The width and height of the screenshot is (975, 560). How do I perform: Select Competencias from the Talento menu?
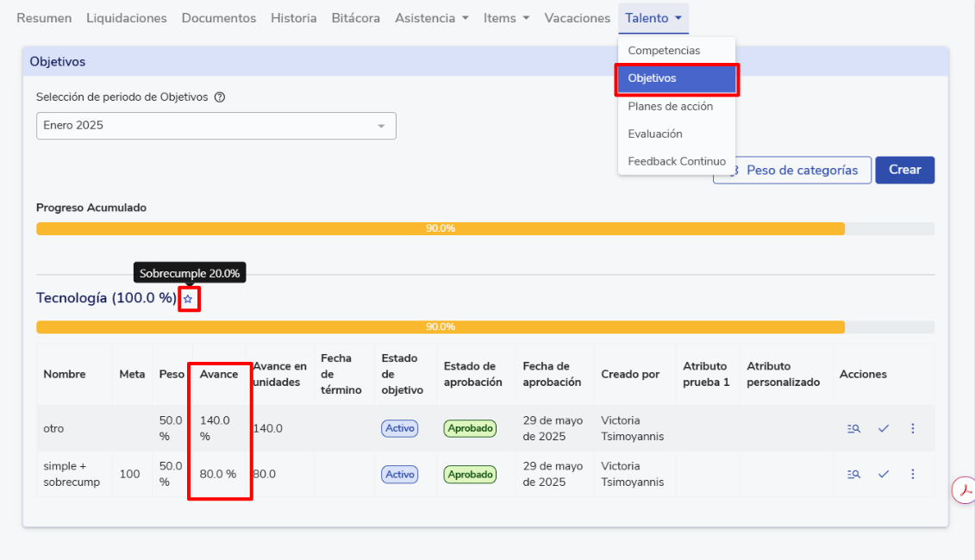(x=664, y=51)
